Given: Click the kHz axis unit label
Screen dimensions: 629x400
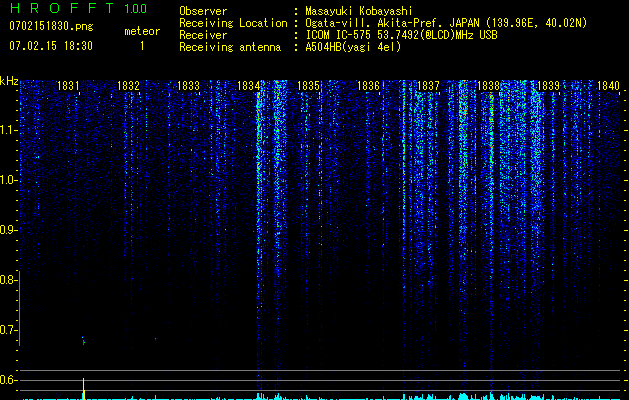Looking at the screenshot, I should [x=9, y=81].
